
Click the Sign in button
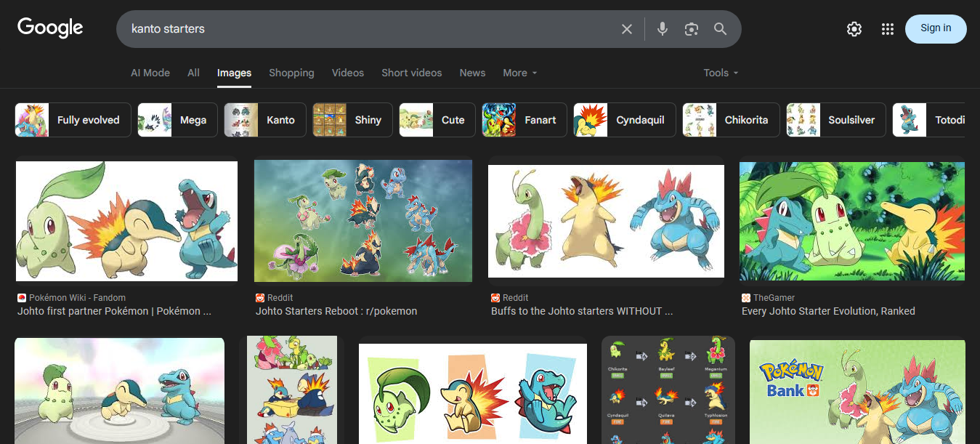(936, 28)
